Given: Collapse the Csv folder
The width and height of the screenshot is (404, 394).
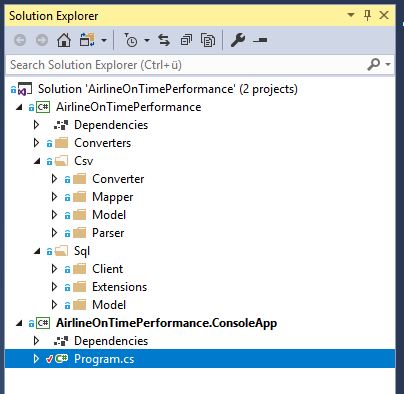Looking at the screenshot, I should click(37, 161).
